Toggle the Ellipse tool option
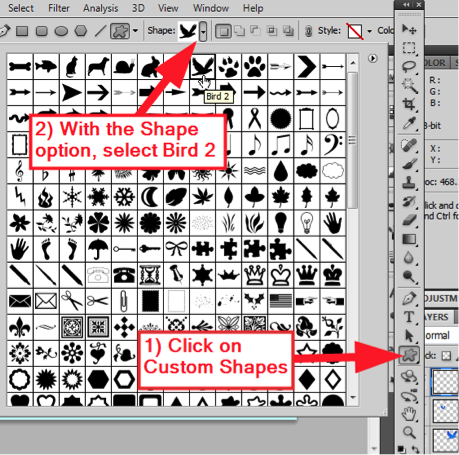Image resolution: width=459 pixels, height=455 pixels. [61, 31]
